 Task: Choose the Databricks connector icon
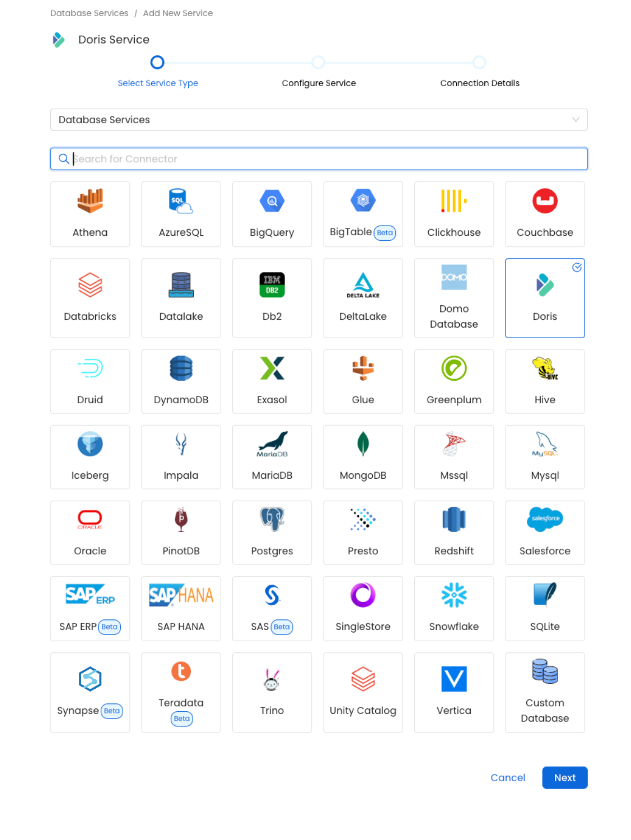[x=90, y=285]
